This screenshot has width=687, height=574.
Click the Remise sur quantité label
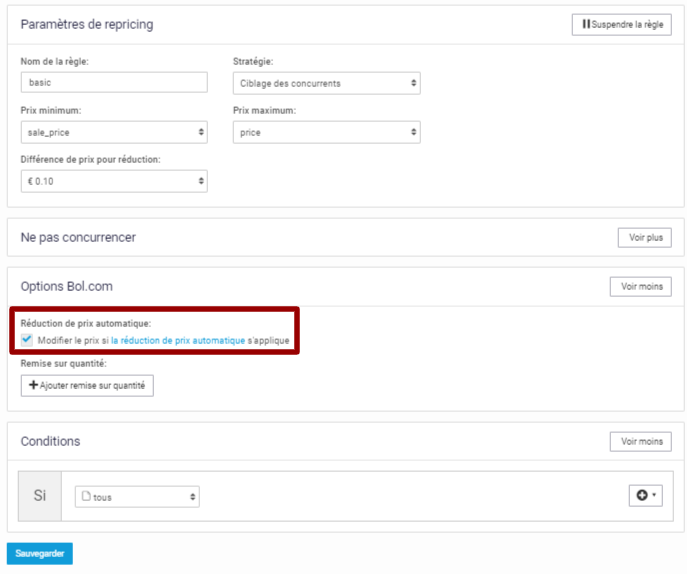coord(64,364)
